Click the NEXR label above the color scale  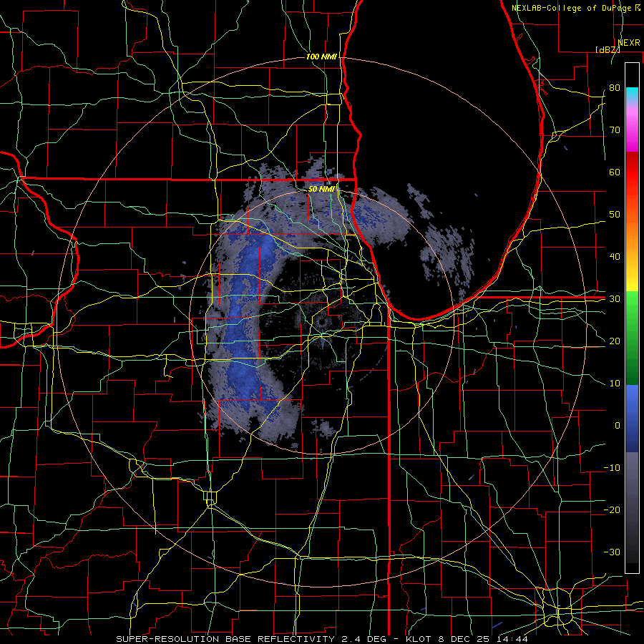(x=629, y=43)
